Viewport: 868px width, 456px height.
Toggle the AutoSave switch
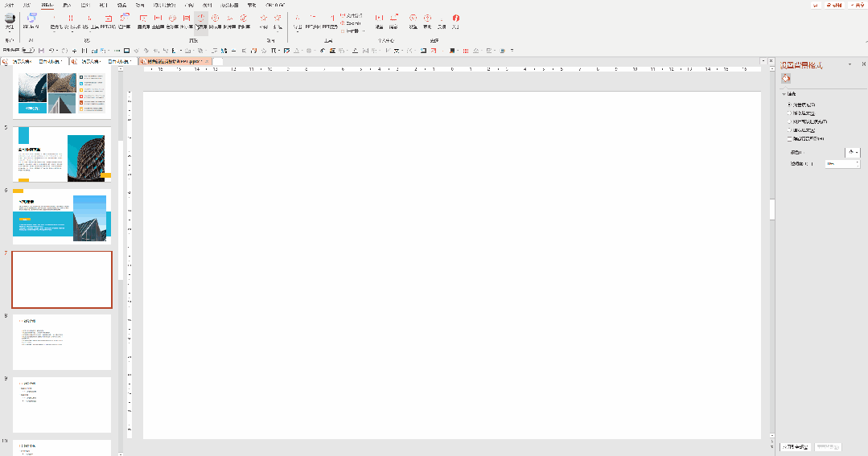[x=27, y=51]
